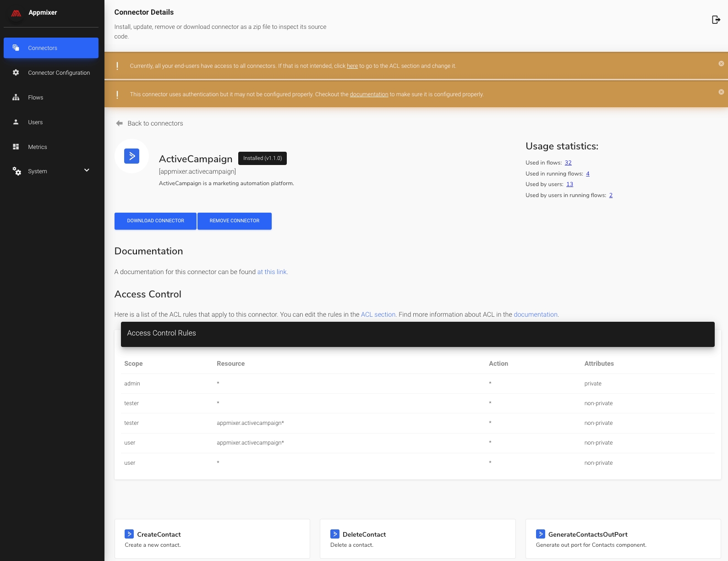Viewport: 728px width, 561px height.
Task: Click the Appmixer logo icon
Action: click(x=16, y=13)
